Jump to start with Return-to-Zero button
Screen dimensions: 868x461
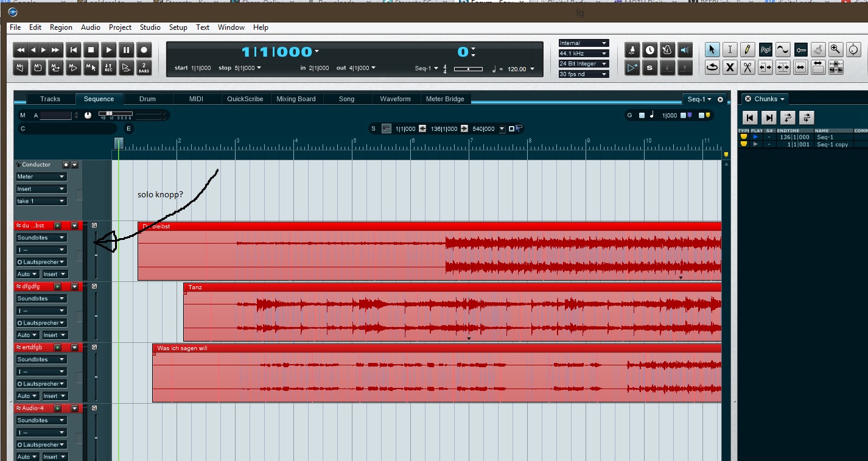coord(73,50)
